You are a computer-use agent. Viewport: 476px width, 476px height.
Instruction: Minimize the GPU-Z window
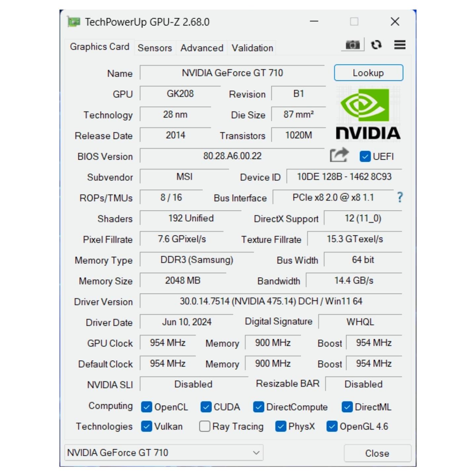click(x=314, y=22)
